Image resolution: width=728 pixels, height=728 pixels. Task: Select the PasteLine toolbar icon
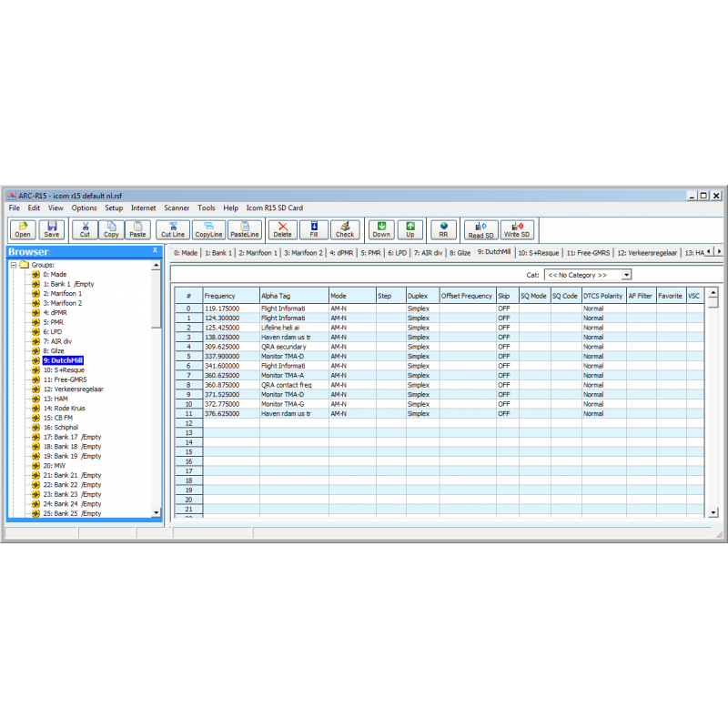(244, 229)
